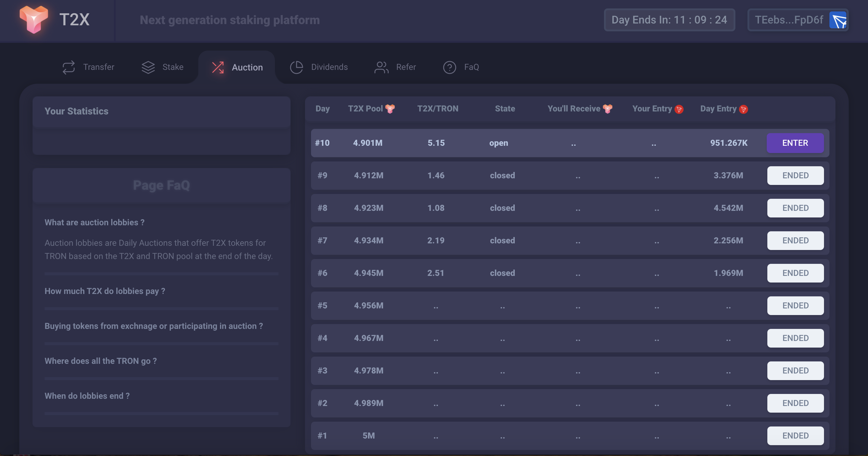Click the 'closed' state in row #6
Viewport: 868px width, 456px height.
pos(502,273)
